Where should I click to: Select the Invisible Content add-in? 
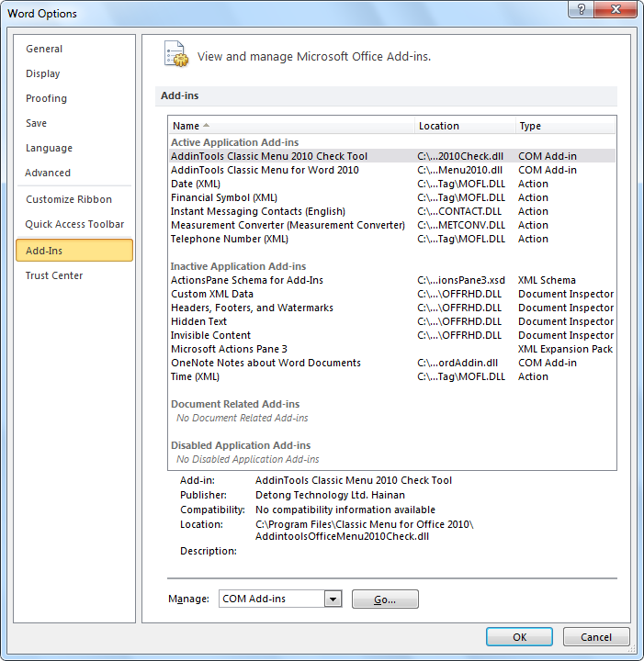click(x=391, y=336)
